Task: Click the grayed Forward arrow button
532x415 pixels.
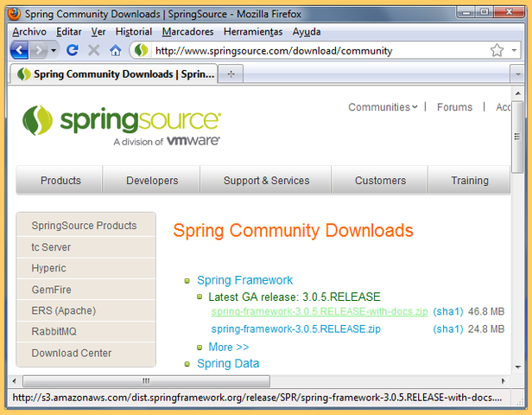Action: [x=39, y=50]
